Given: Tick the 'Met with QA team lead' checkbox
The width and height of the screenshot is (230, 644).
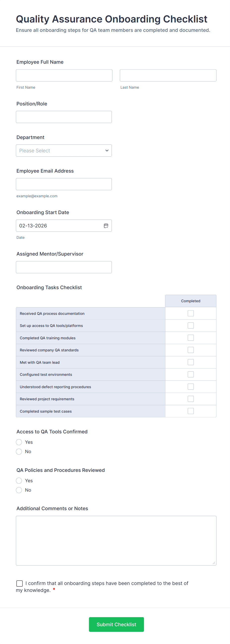Looking at the screenshot, I should (x=191, y=362).
